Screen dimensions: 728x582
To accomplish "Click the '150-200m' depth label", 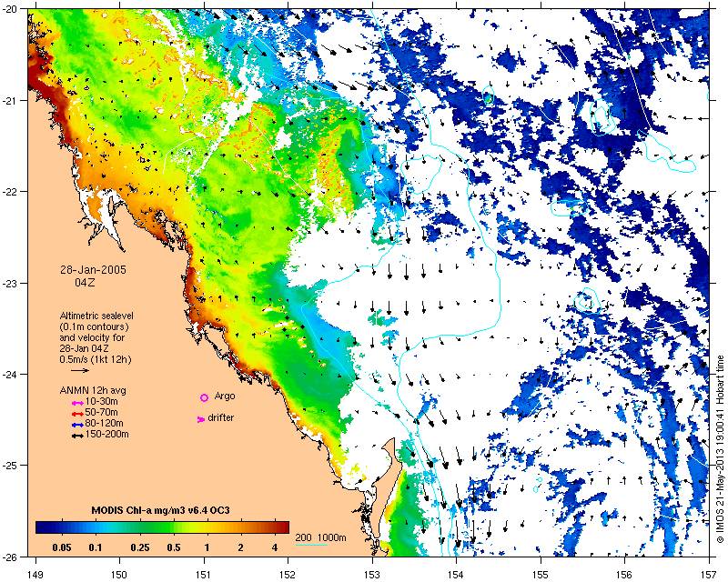I will pos(107,435).
